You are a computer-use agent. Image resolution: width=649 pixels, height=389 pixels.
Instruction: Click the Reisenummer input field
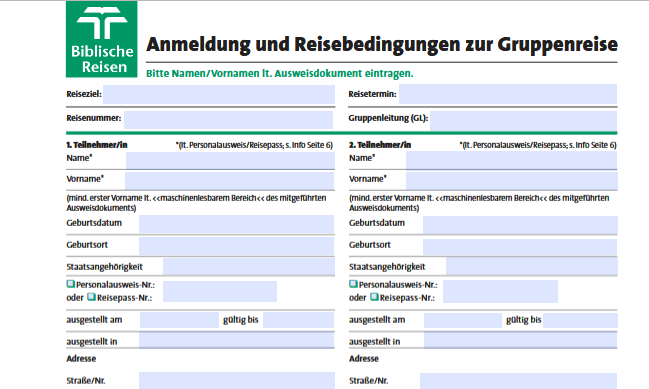pyautogui.click(x=228, y=120)
